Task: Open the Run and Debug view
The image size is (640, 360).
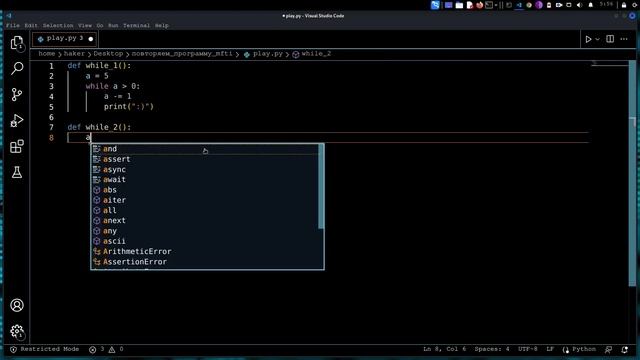Action: (17, 120)
